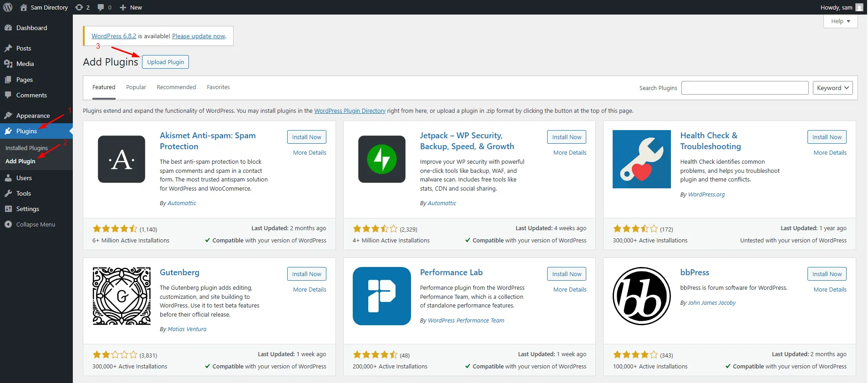The width and height of the screenshot is (868, 383).
Task: View More Details for Health Check
Action: tap(830, 152)
